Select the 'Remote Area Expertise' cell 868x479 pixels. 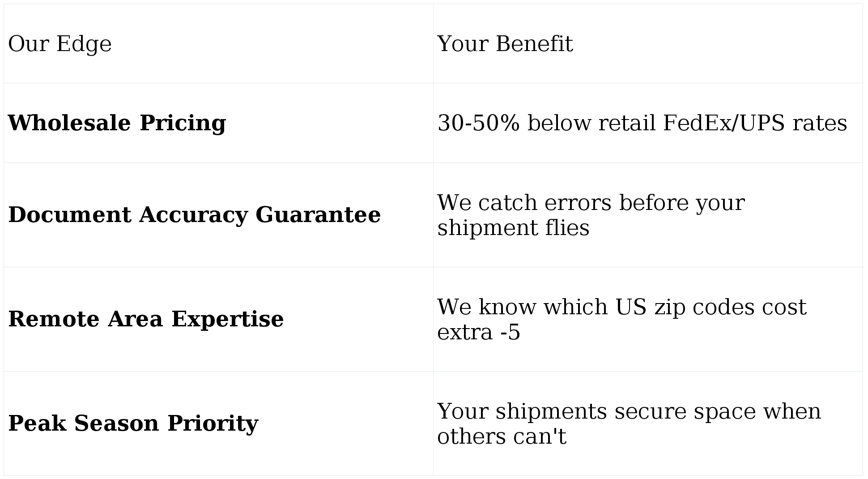pos(146,319)
